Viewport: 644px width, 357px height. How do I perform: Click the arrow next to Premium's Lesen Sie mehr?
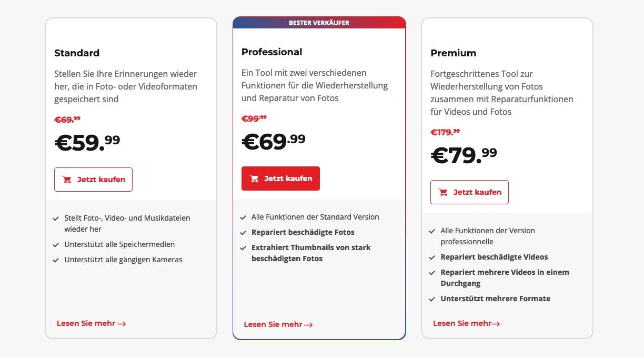click(496, 324)
